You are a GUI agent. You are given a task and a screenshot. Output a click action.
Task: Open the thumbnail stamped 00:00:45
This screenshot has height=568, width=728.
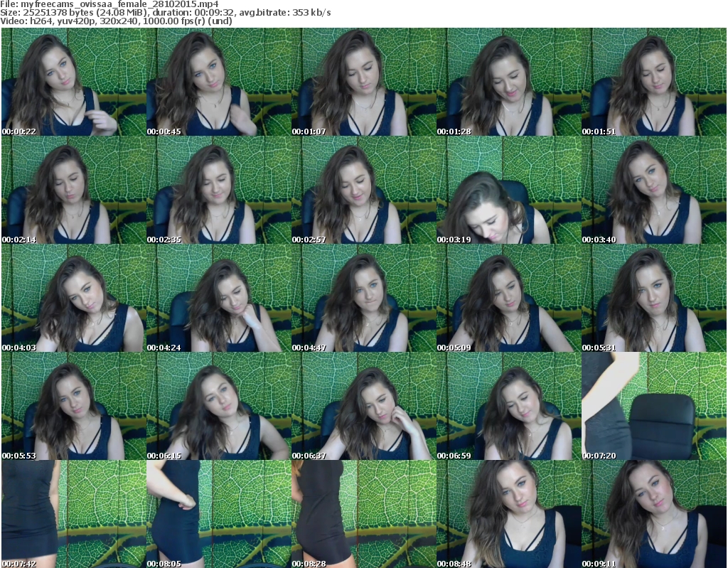pos(219,82)
